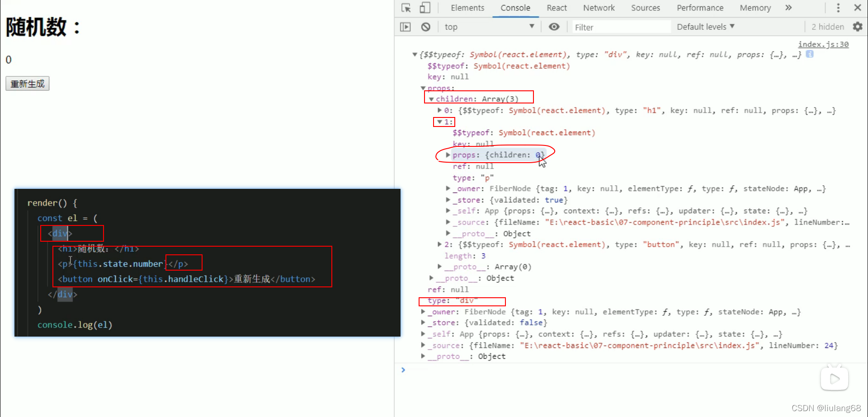Click console.log(el) in the code snippet

click(75, 325)
